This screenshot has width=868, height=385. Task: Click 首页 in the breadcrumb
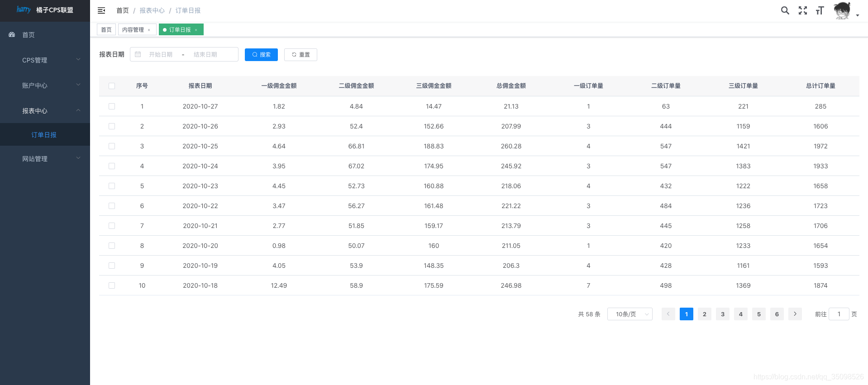tap(123, 10)
